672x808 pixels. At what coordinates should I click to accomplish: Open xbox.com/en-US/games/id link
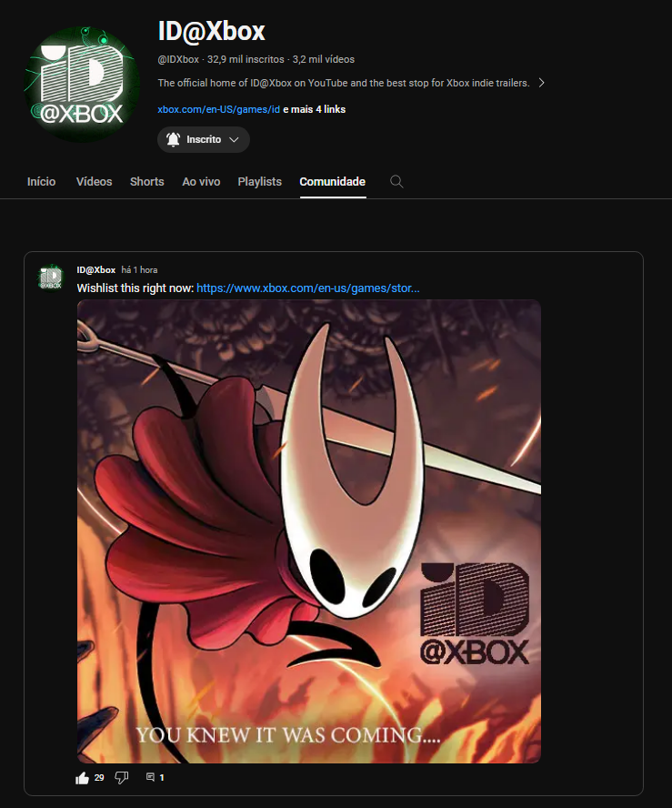point(219,109)
